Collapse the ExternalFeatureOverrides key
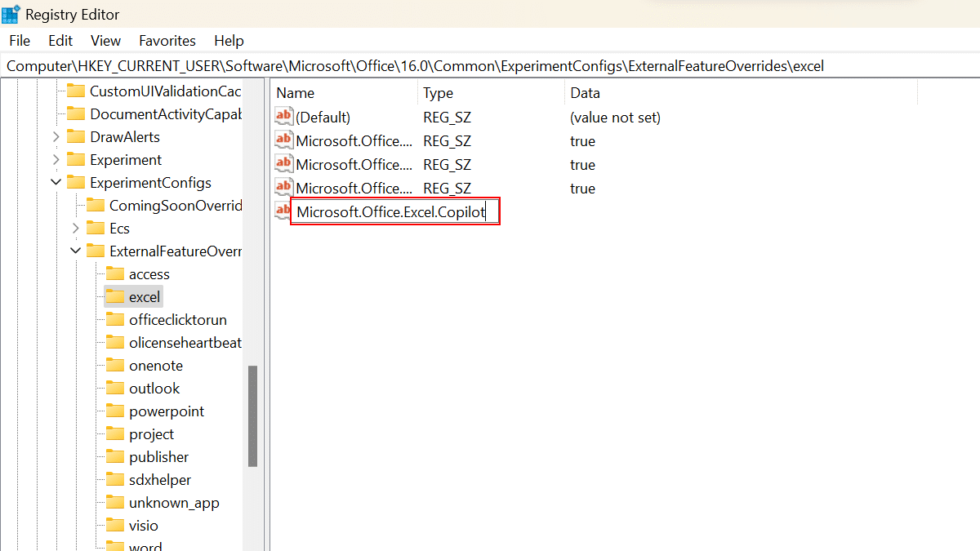 pos(75,251)
